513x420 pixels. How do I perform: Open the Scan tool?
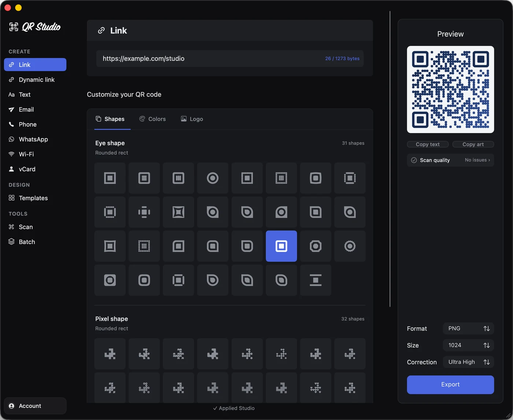point(35,227)
